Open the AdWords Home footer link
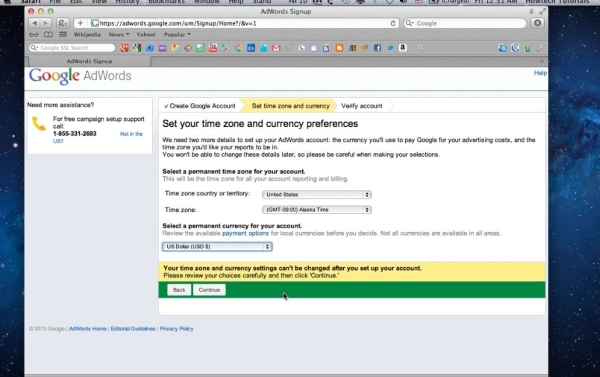The image size is (600, 377). 88,329
